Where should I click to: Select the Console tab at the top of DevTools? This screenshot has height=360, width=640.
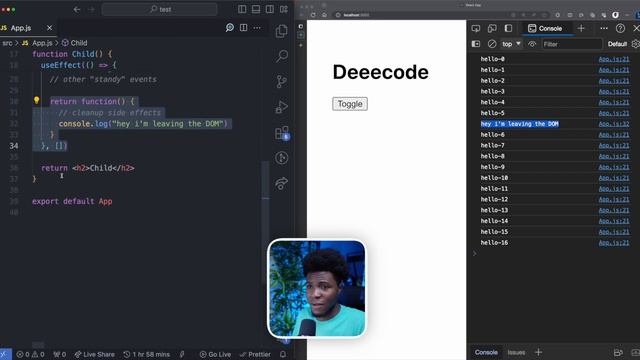pyautogui.click(x=545, y=28)
